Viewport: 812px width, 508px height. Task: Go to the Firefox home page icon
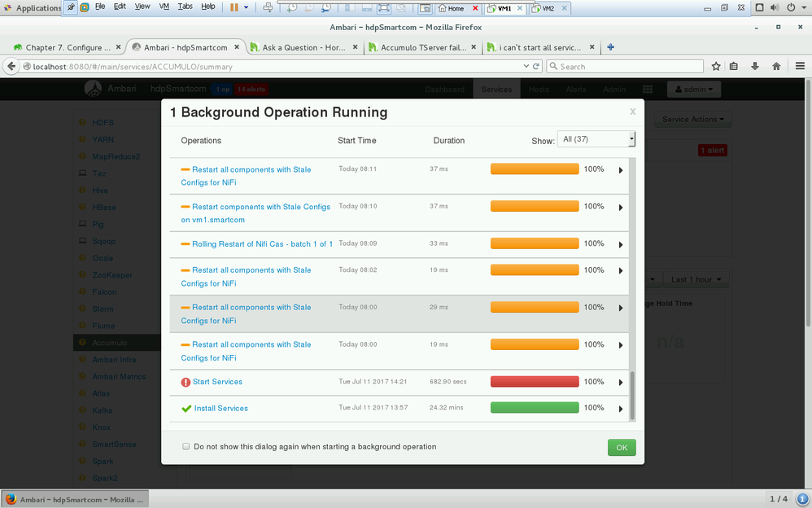click(776, 67)
